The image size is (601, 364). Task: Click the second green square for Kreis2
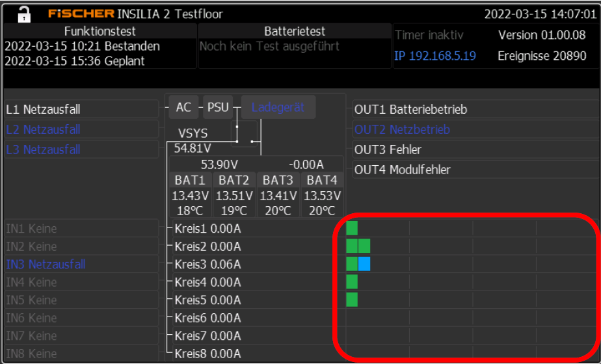(364, 246)
